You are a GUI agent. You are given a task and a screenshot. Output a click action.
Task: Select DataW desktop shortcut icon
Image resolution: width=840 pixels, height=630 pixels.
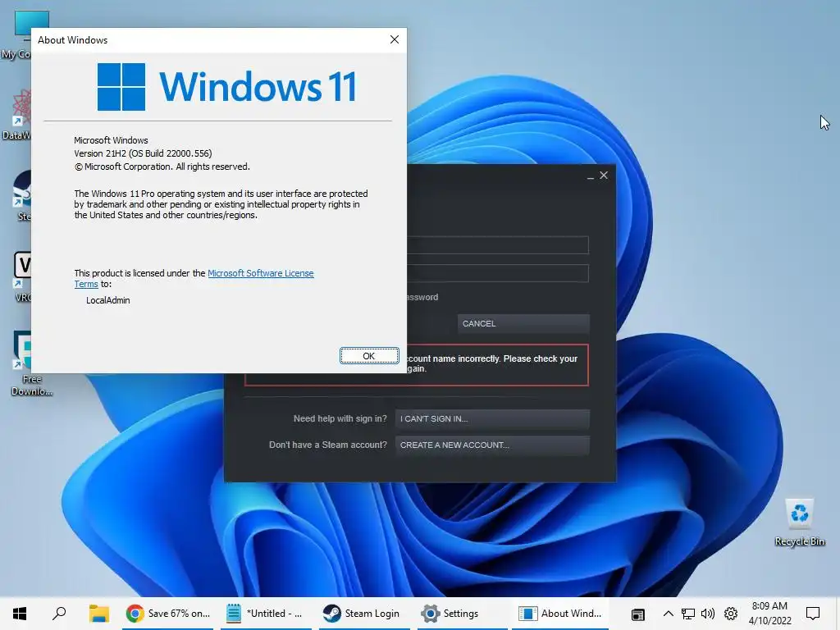pos(20,115)
